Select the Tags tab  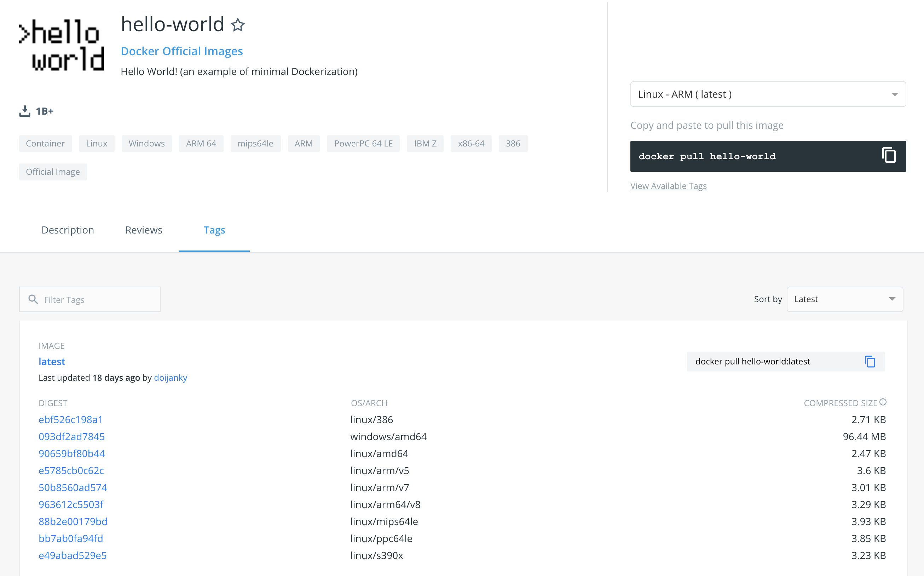click(214, 230)
